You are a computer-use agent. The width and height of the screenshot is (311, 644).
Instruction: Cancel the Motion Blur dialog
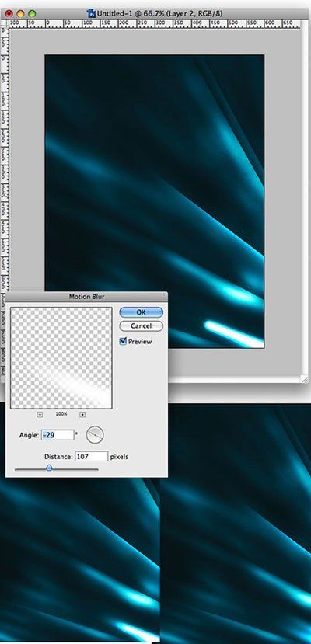pyautogui.click(x=141, y=326)
